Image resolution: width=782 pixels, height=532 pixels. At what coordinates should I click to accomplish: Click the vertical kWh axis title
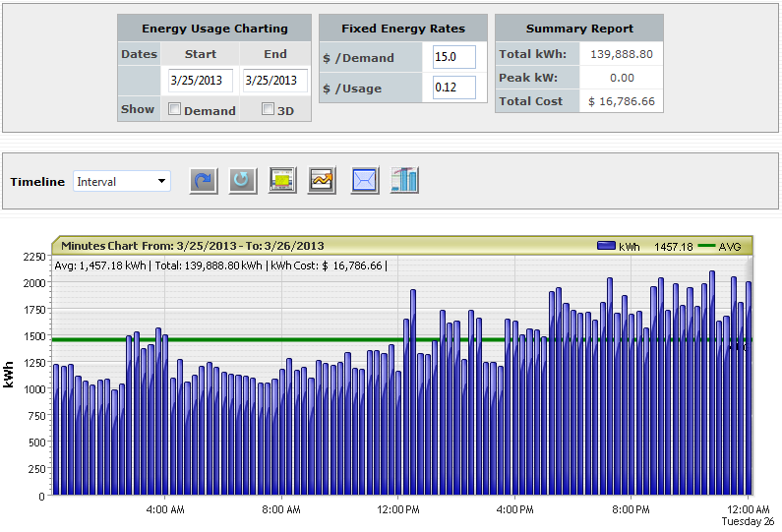(8, 375)
